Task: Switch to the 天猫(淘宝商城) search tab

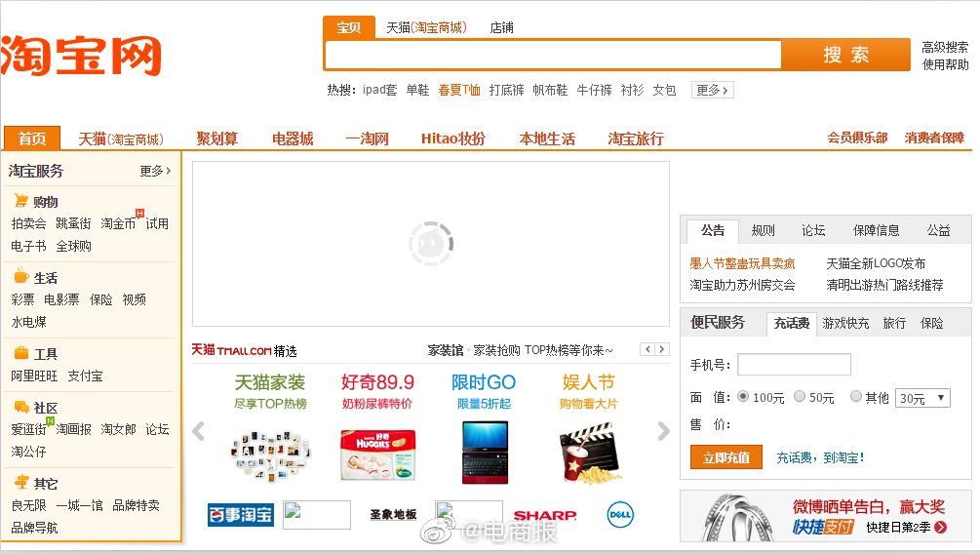Action: (426, 27)
